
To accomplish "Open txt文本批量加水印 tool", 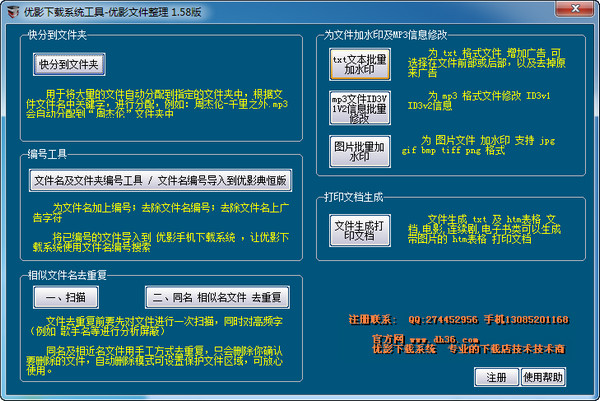I will (x=360, y=64).
